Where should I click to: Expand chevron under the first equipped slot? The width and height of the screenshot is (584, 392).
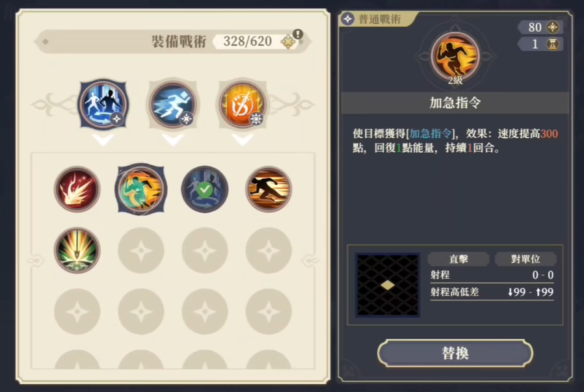coord(103,140)
